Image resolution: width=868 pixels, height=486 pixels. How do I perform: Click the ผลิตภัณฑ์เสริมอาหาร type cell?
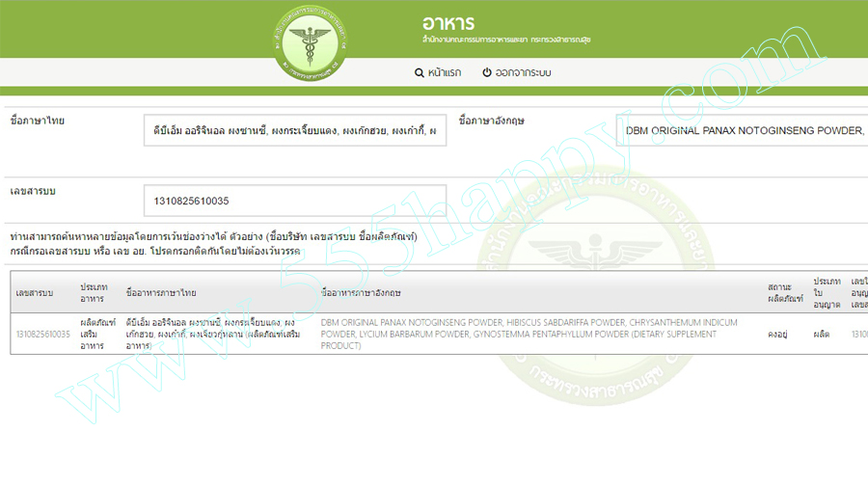(x=98, y=334)
